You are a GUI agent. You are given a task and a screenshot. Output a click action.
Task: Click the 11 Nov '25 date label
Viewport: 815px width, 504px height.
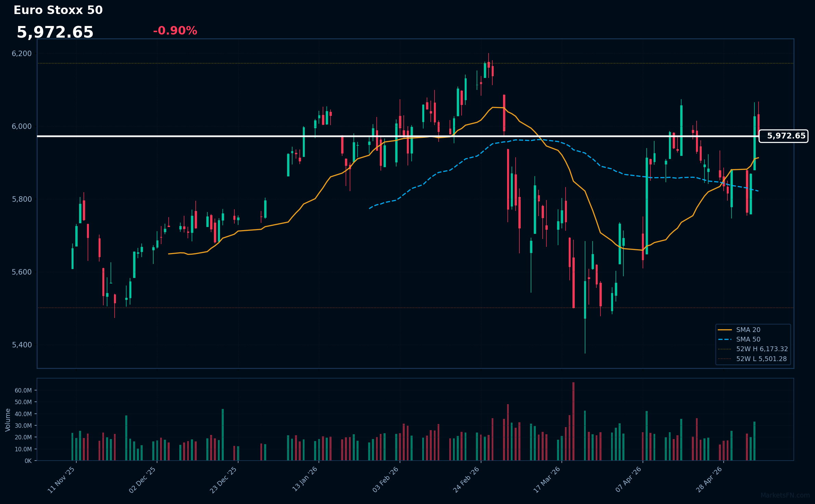click(x=61, y=480)
